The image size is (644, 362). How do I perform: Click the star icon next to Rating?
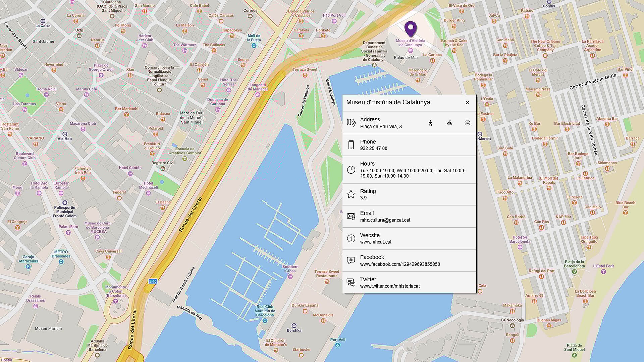[x=351, y=194]
